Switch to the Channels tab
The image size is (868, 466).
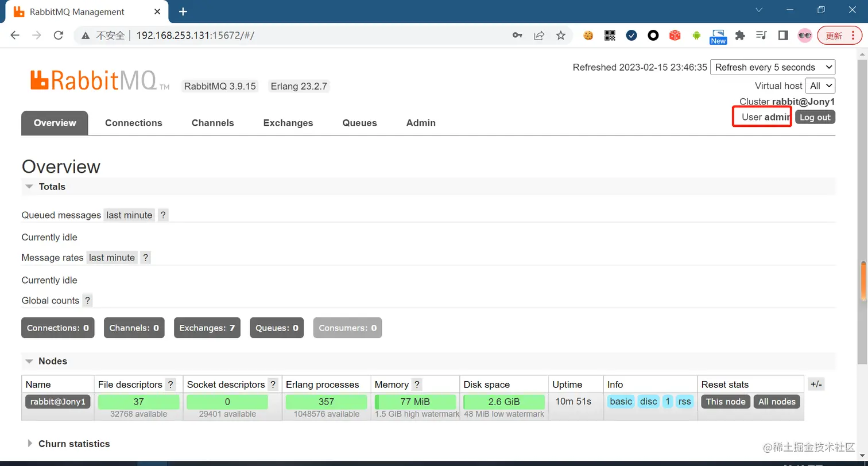pyautogui.click(x=213, y=123)
